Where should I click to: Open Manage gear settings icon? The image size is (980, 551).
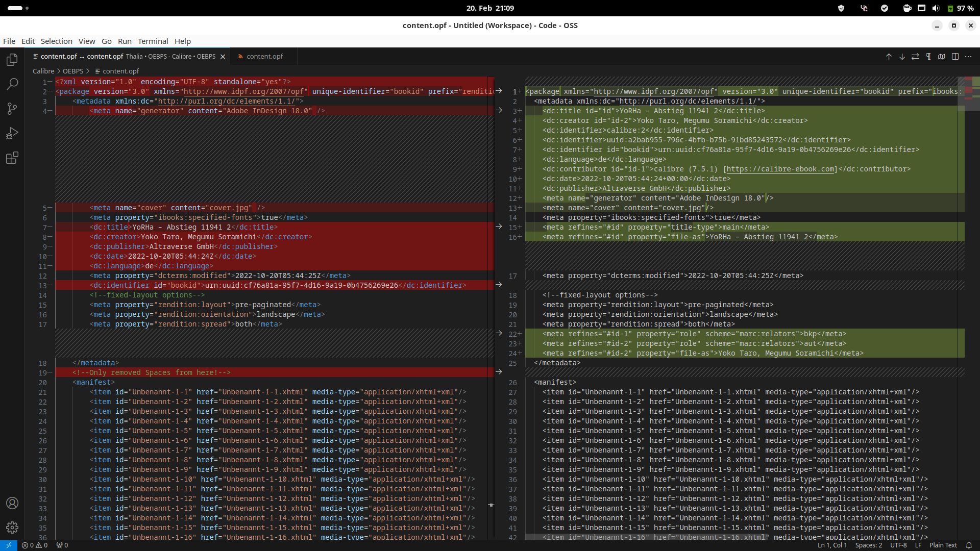pyautogui.click(x=12, y=528)
